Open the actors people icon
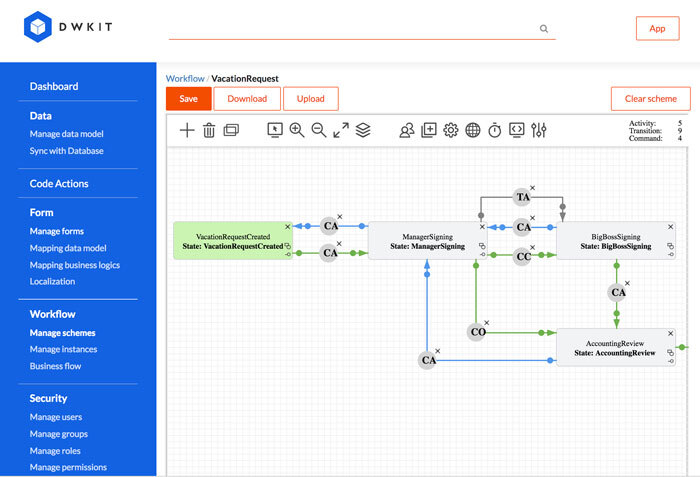Image resolution: width=700 pixels, height=477 pixels. tap(407, 130)
